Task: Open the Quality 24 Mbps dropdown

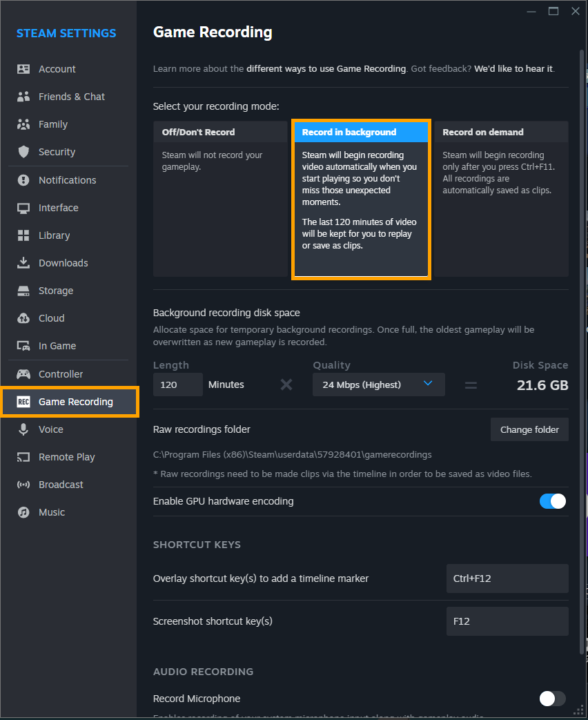Action: click(379, 385)
